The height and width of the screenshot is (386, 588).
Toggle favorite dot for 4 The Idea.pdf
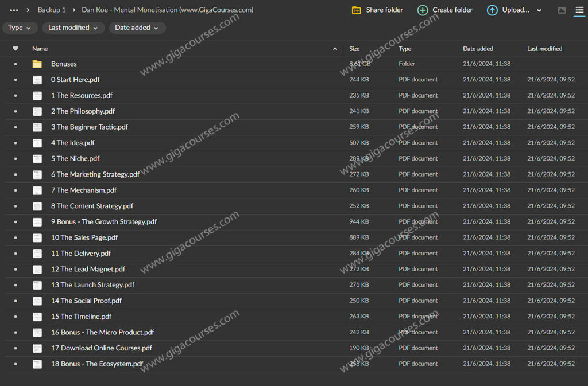click(x=16, y=143)
